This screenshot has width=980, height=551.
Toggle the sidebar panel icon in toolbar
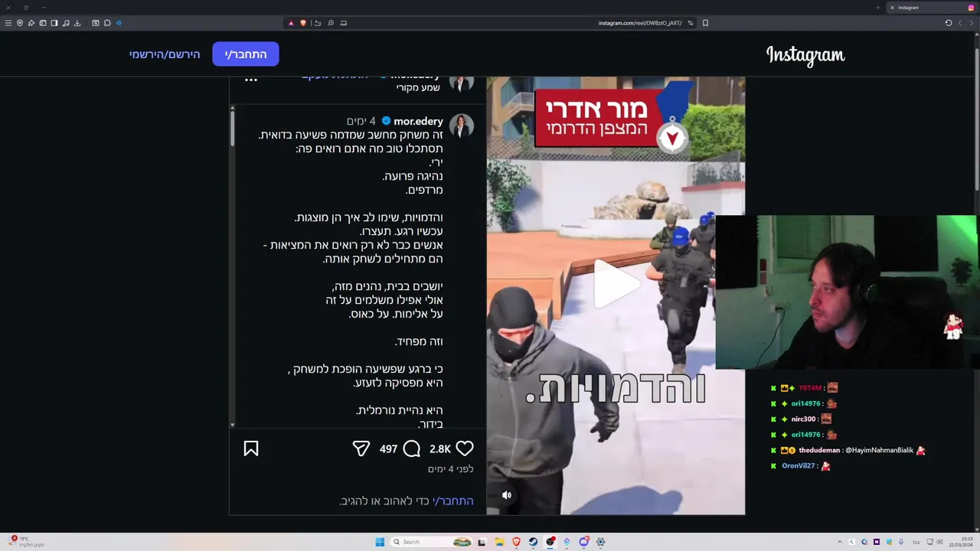(x=54, y=23)
